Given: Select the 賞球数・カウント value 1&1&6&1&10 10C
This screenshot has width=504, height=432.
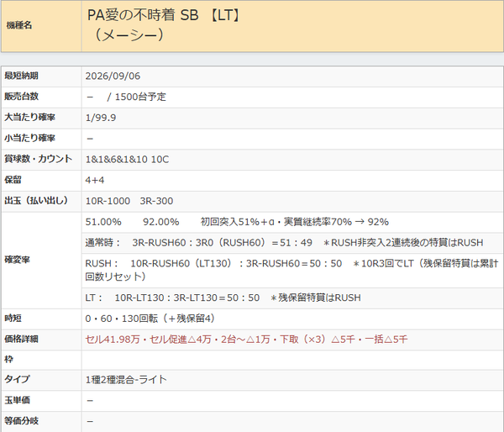Looking at the screenshot, I should [127, 159].
